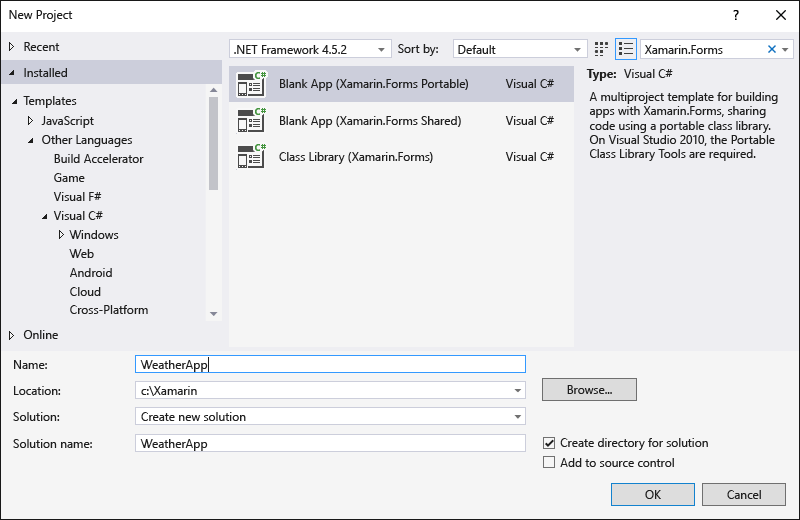The image size is (800, 520).
Task: Click the template tree scrollbar thumb
Action: click(x=214, y=143)
